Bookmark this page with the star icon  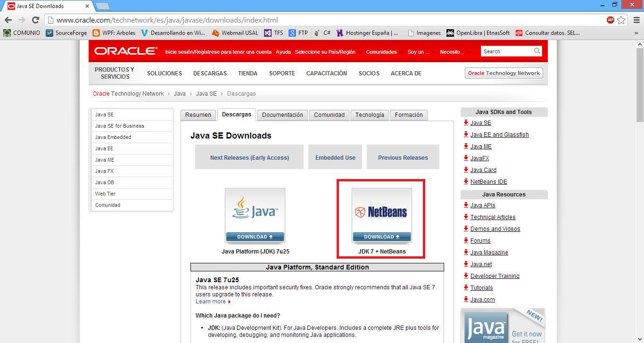(621, 20)
